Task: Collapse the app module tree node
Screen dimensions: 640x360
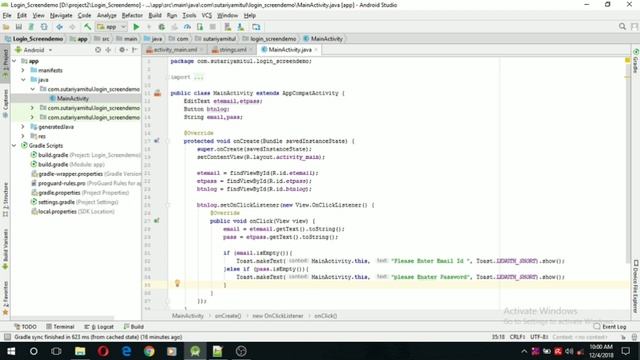Action: click(15, 61)
